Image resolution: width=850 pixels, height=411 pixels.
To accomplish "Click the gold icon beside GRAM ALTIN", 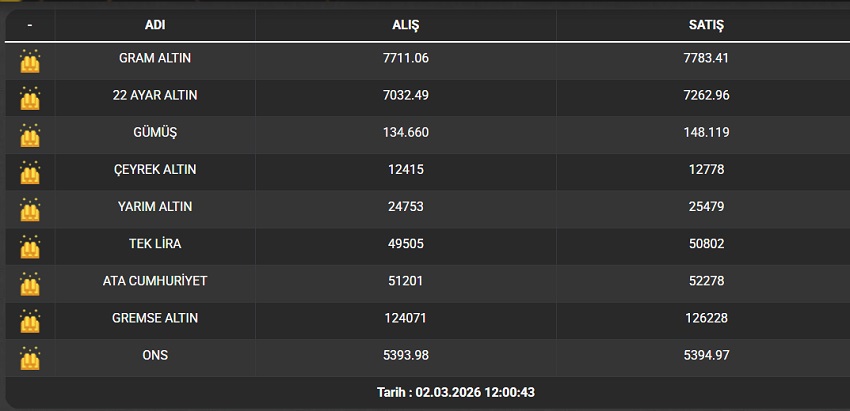I will (30, 60).
